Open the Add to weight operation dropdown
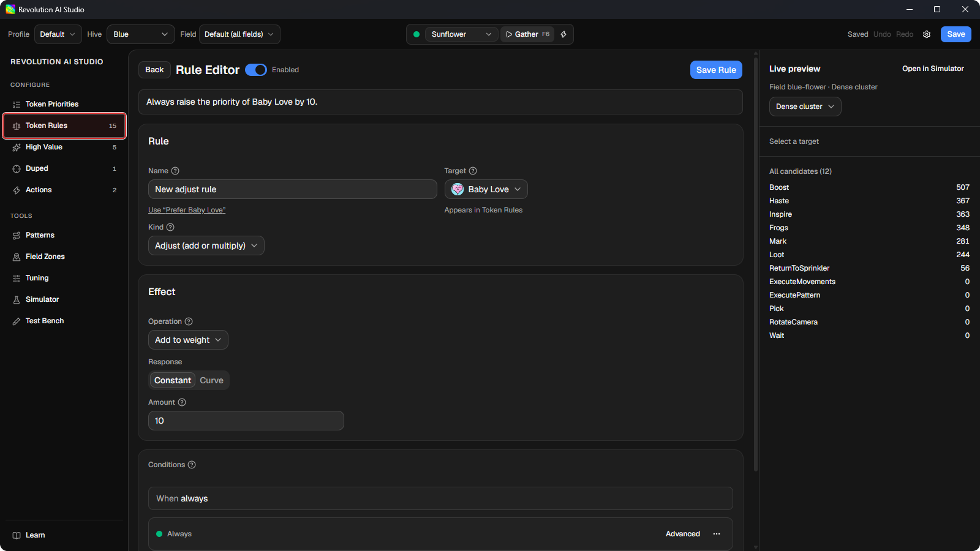 188,340
